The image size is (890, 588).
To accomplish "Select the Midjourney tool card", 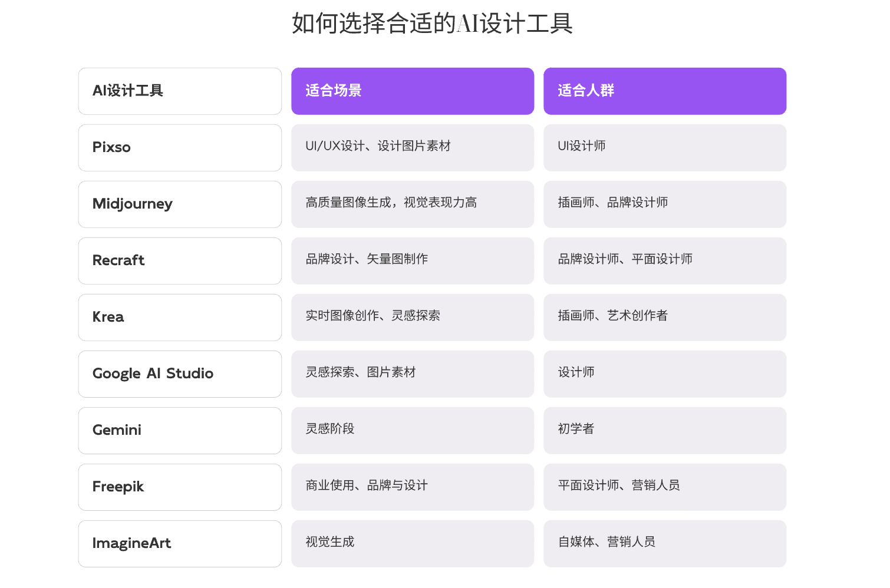I will point(180,204).
